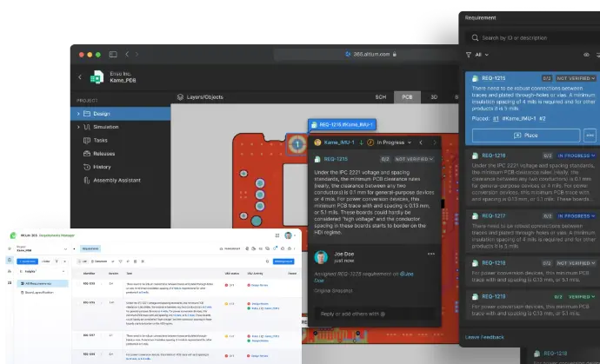This screenshot has height=364, width=600.
Task: Click the back chevron beside Enso Inc.
Action: pos(80,76)
